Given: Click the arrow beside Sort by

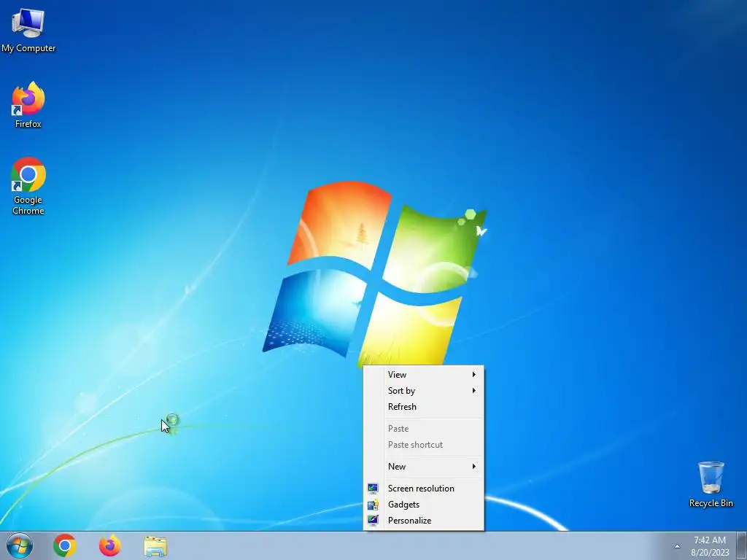Looking at the screenshot, I should (x=474, y=391).
